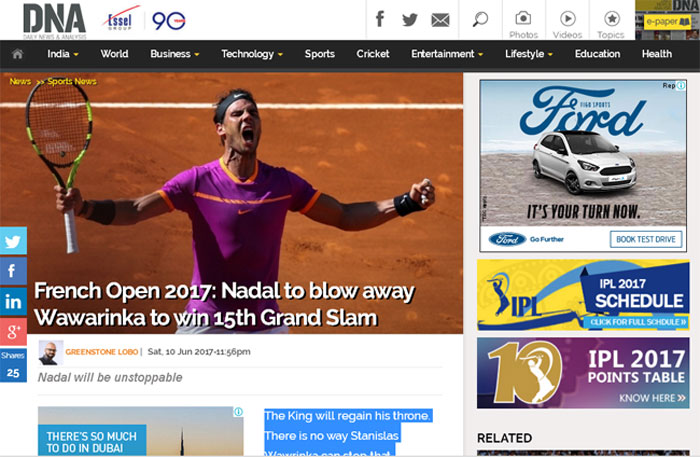
Task: Expand the Lifestyle menu dropdown
Action: point(529,54)
